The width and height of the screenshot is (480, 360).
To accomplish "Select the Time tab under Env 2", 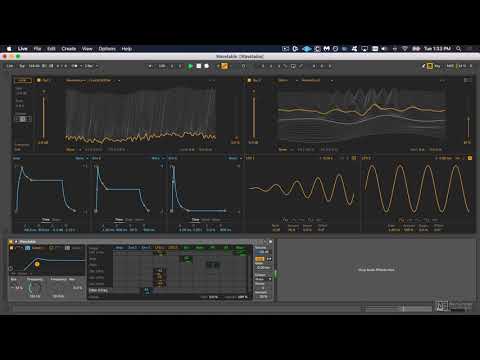I will [119, 220].
